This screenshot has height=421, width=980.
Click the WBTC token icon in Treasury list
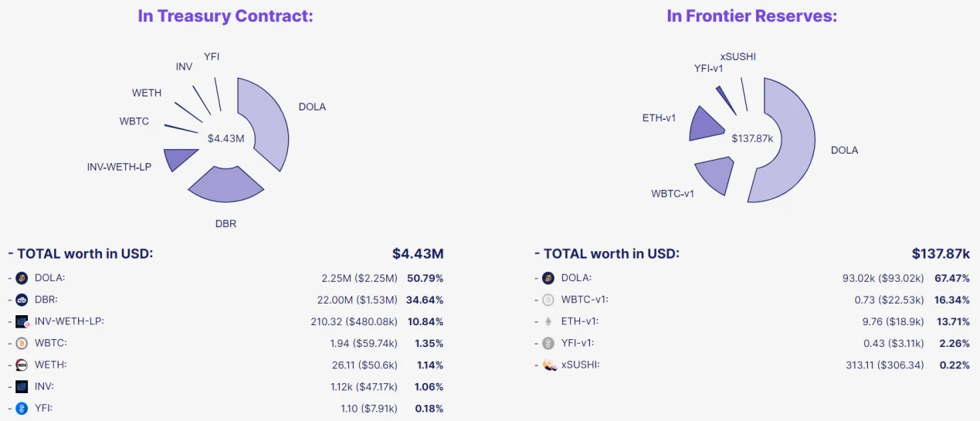click(x=22, y=343)
